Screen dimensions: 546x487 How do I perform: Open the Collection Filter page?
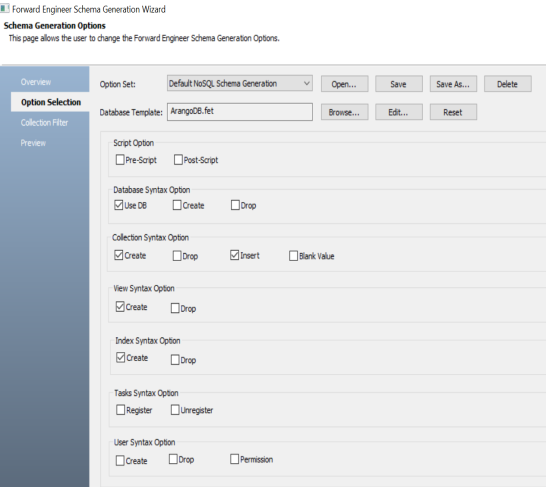(44, 123)
